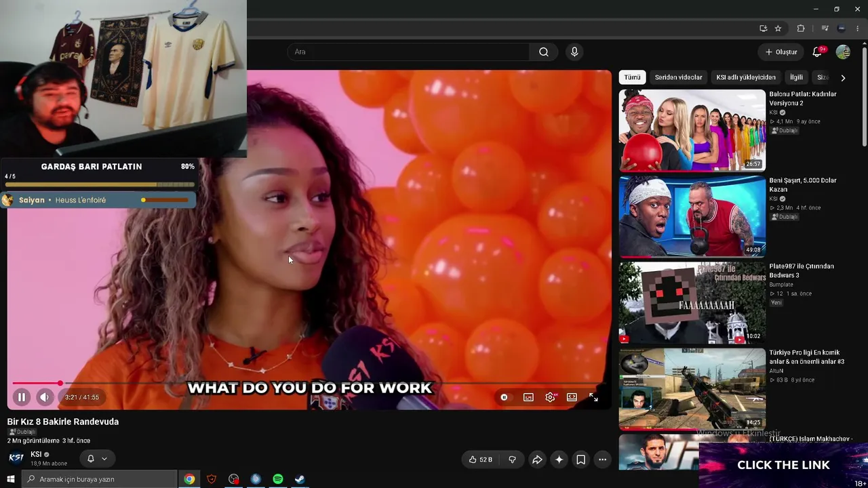Viewport: 868px width, 488px height.
Task: Click the sparkle Ask AI button
Action: pos(559,460)
